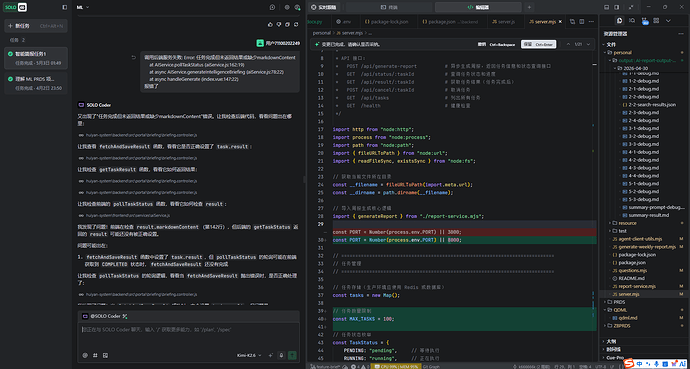Open the file explorer icon in sidebar
690x369 pixels.
pyautogui.click(x=620, y=21)
